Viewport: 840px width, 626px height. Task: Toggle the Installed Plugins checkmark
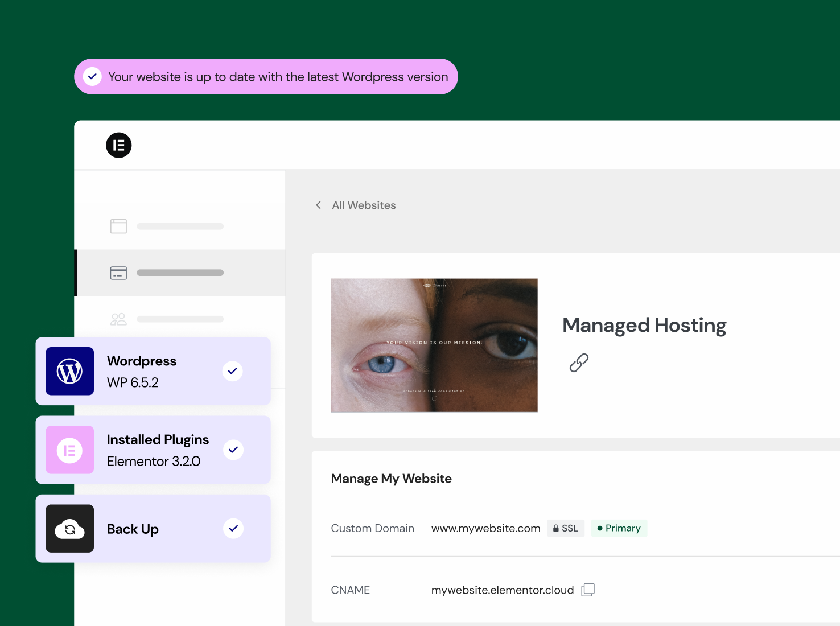click(x=233, y=450)
